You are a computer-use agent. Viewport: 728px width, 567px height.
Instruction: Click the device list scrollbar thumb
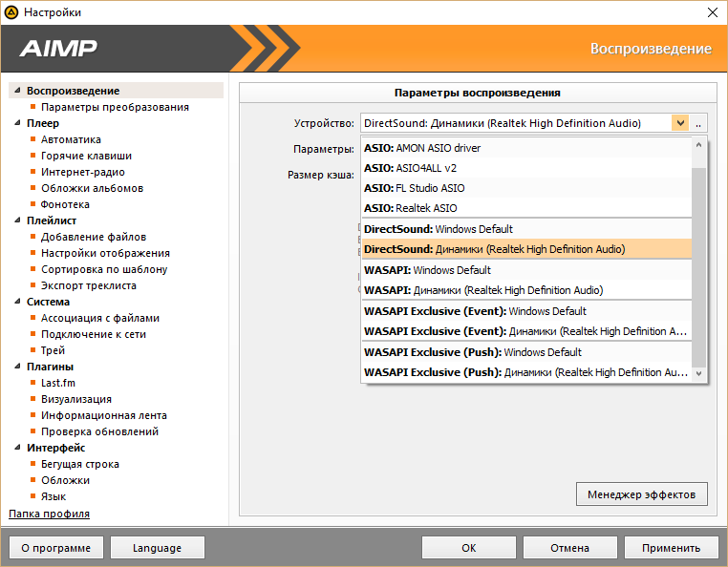(x=698, y=267)
